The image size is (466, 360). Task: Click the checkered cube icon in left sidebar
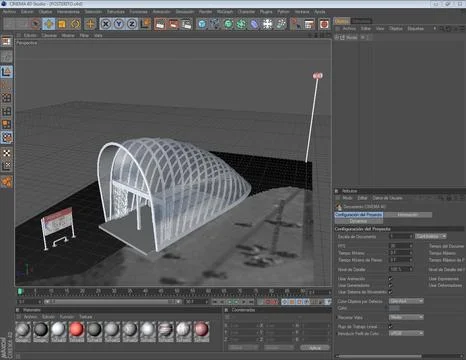coord(6,137)
